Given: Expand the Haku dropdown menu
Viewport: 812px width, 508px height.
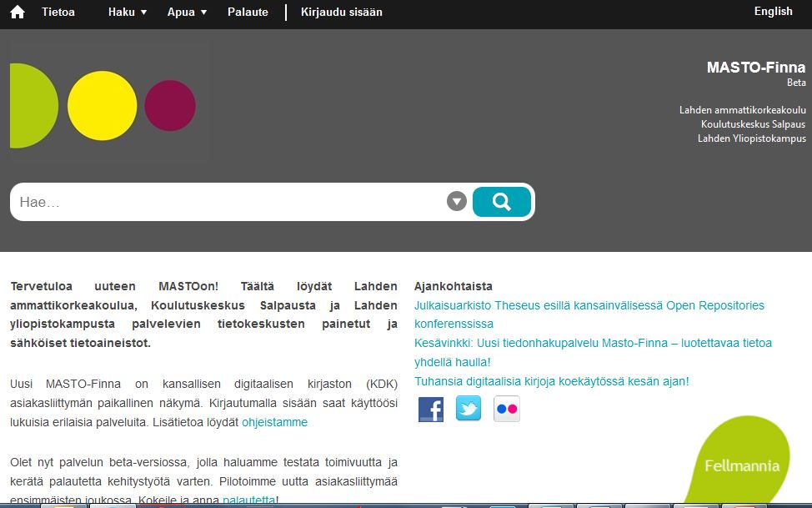Looking at the screenshot, I should (x=128, y=12).
